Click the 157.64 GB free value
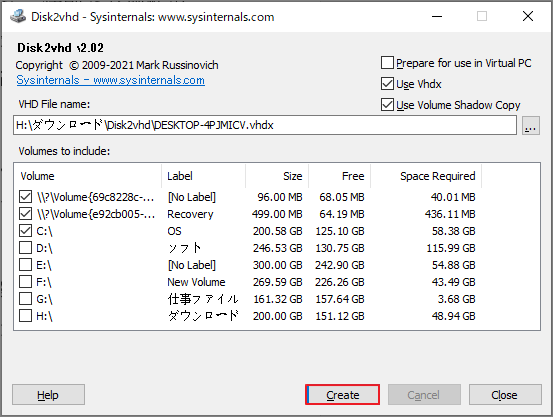This screenshot has height=417, width=553. click(340, 299)
